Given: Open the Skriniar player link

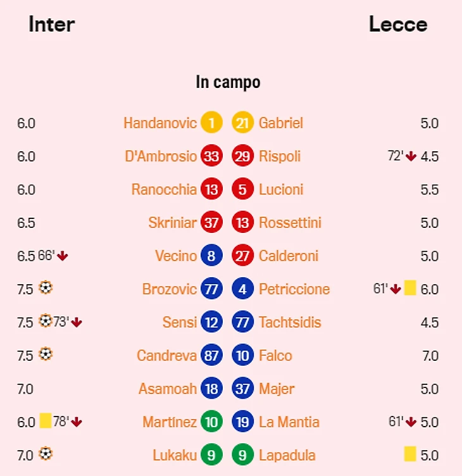Looking at the screenshot, I should pyautogui.click(x=172, y=223).
